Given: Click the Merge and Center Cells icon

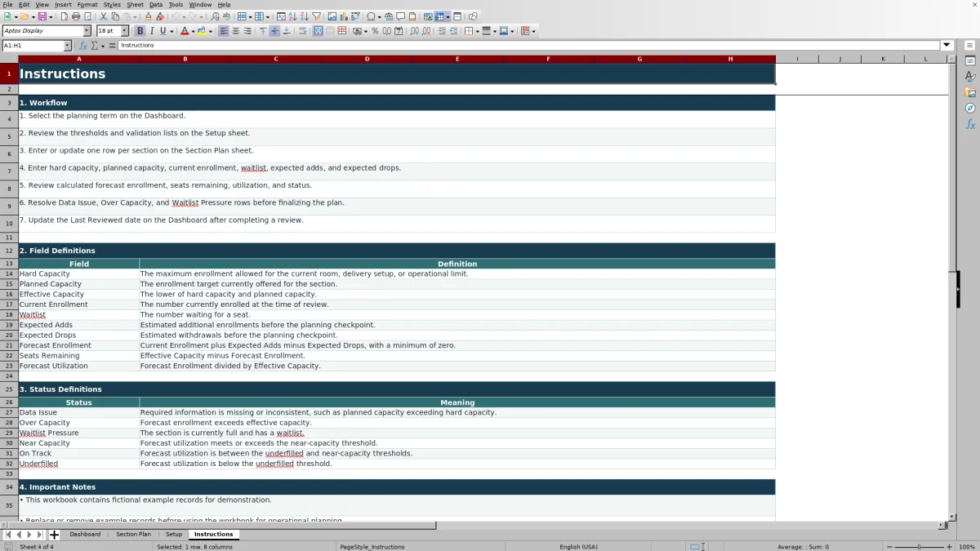Looking at the screenshot, I should click(x=318, y=31).
